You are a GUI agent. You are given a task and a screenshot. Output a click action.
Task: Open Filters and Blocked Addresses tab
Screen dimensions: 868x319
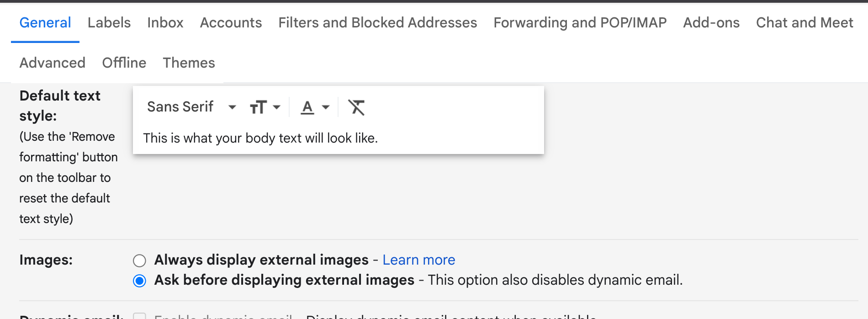tap(378, 22)
